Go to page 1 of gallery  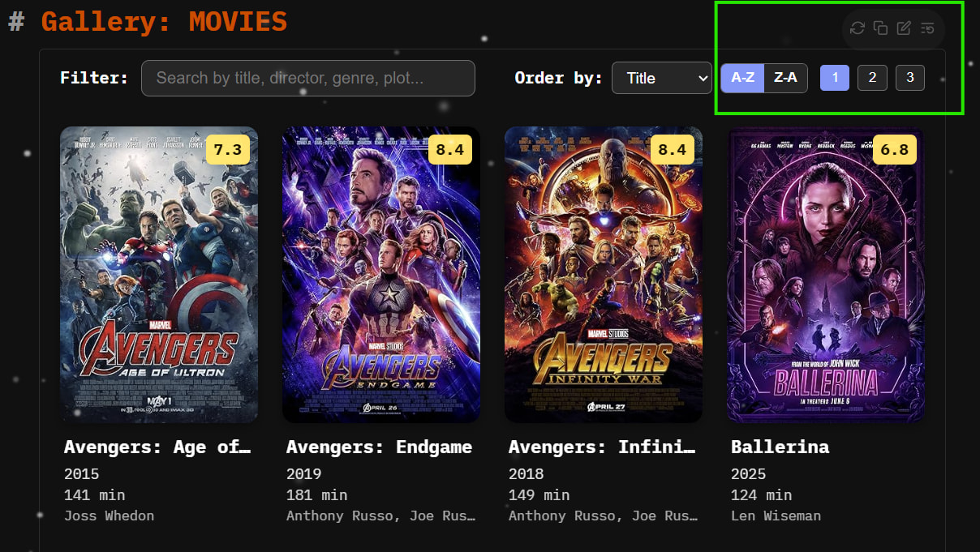pyautogui.click(x=835, y=78)
